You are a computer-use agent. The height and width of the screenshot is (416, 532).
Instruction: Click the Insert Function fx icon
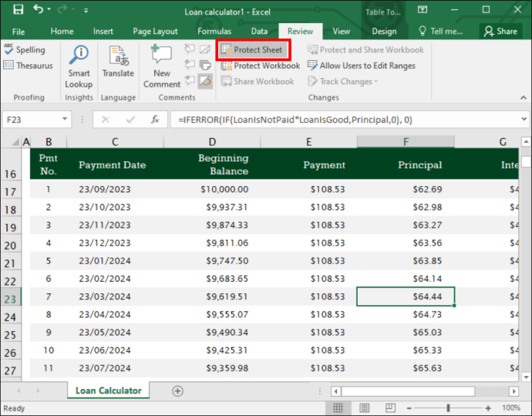pos(155,120)
